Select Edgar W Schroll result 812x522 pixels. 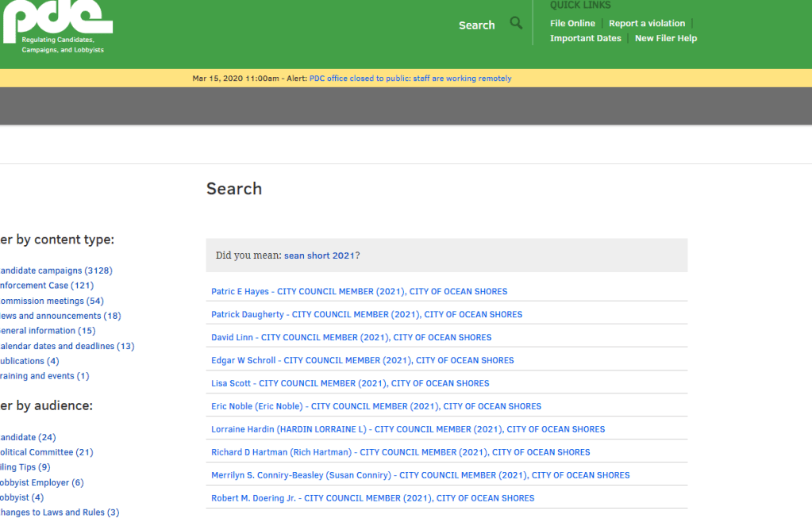coord(362,361)
